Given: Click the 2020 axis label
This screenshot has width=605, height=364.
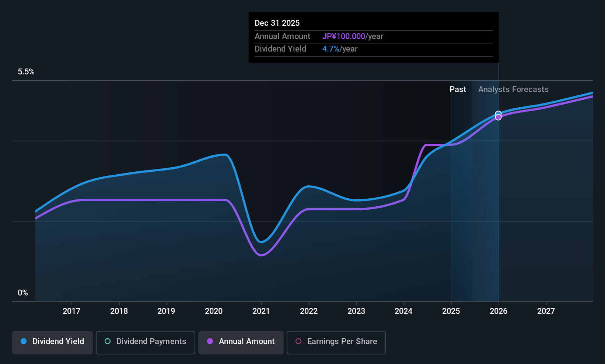Looking at the screenshot, I should pos(214,311).
